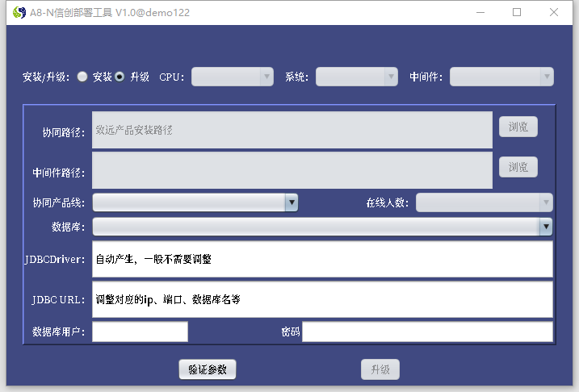Screen dimensions: 579x392
Task: Click the 数据库用户 input field
Action: 140,332
